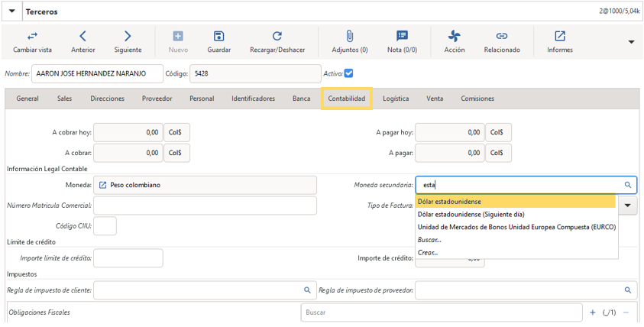Click the Col$ button next to A cobrar hoy

pos(176,132)
